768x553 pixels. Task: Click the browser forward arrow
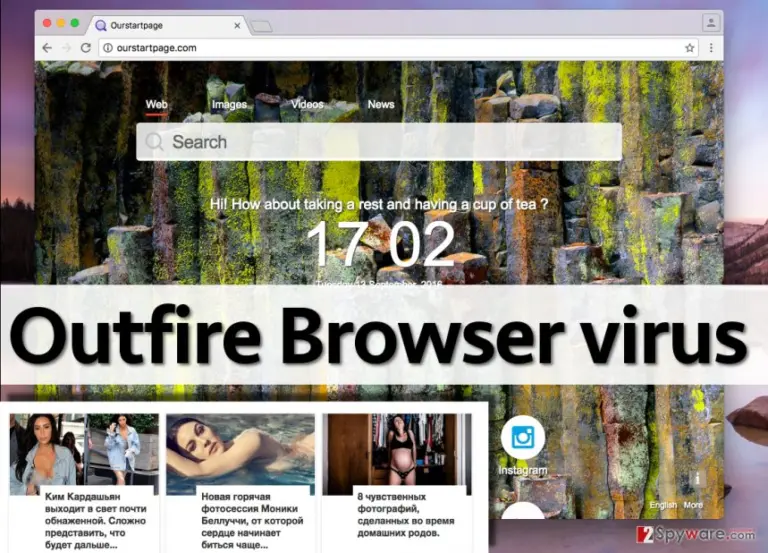pyautogui.click(x=67, y=48)
